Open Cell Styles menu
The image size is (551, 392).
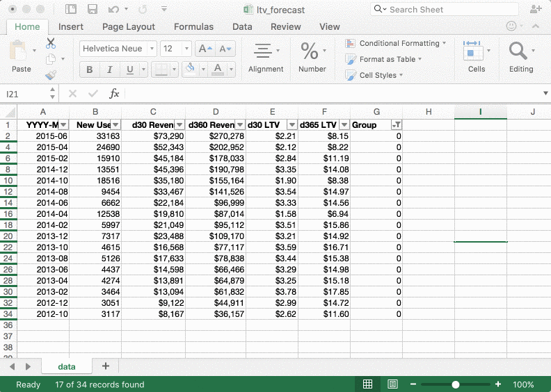click(374, 75)
